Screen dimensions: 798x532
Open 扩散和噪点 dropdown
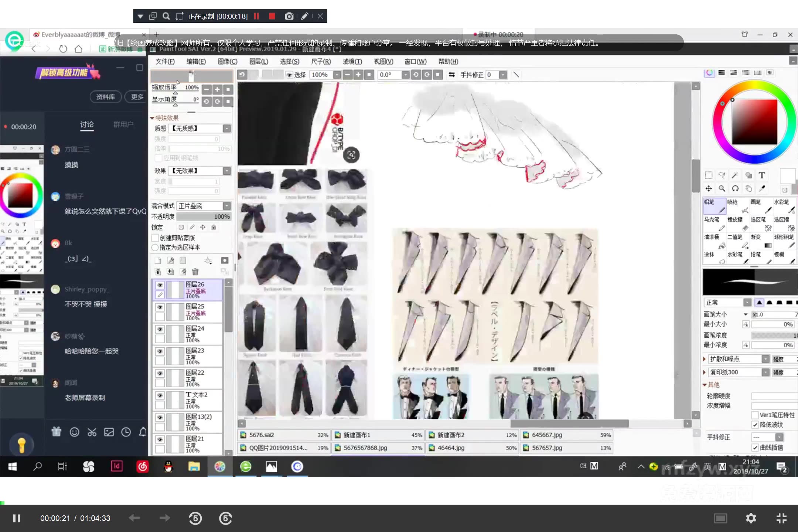pyautogui.click(x=765, y=359)
